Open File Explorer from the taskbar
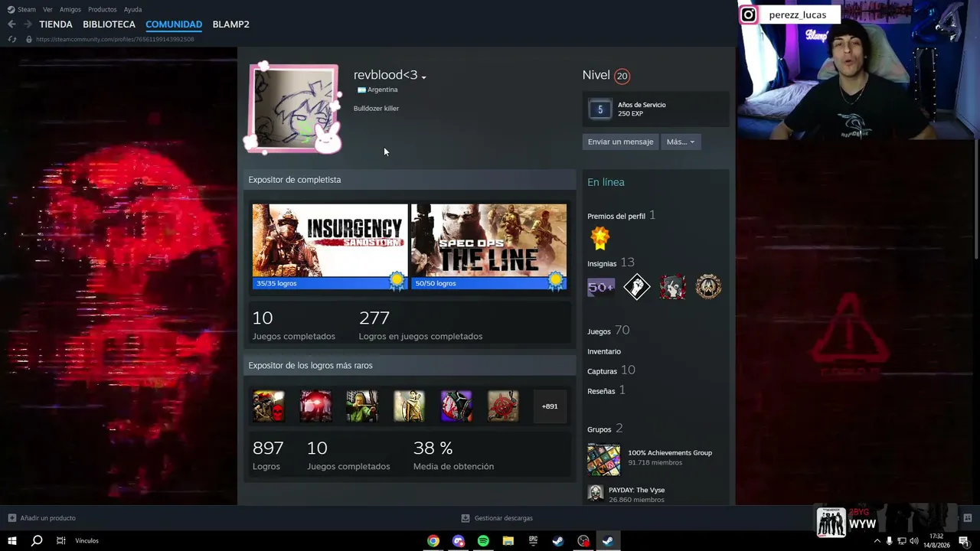This screenshot has width=980, height=551. [508, 541]
